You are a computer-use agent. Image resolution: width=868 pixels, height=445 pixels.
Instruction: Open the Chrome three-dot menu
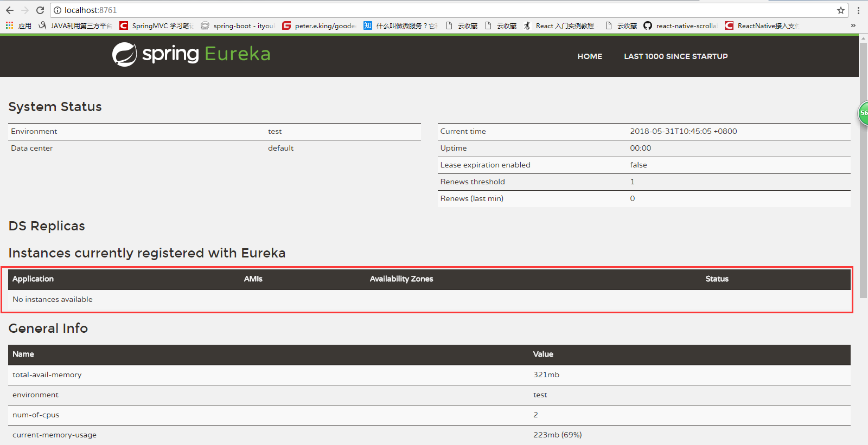pyautogui.click(x=858, y=10)
